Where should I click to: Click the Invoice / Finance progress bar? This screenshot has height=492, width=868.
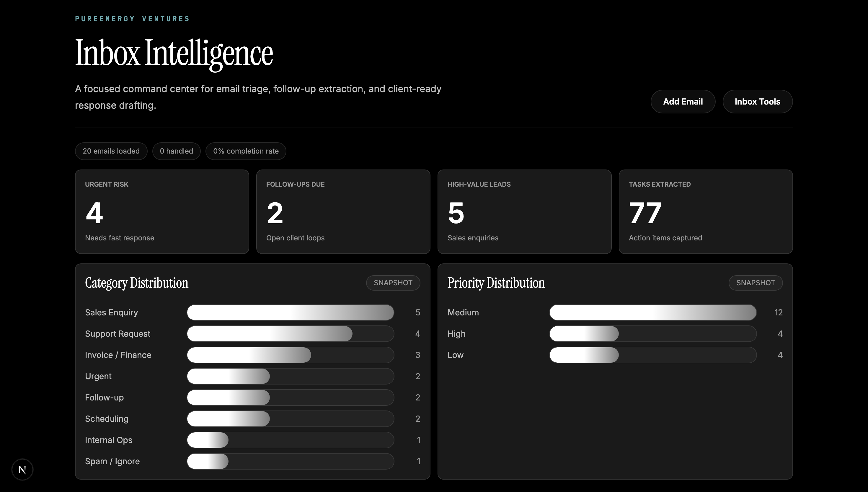[x=291, y=355]
